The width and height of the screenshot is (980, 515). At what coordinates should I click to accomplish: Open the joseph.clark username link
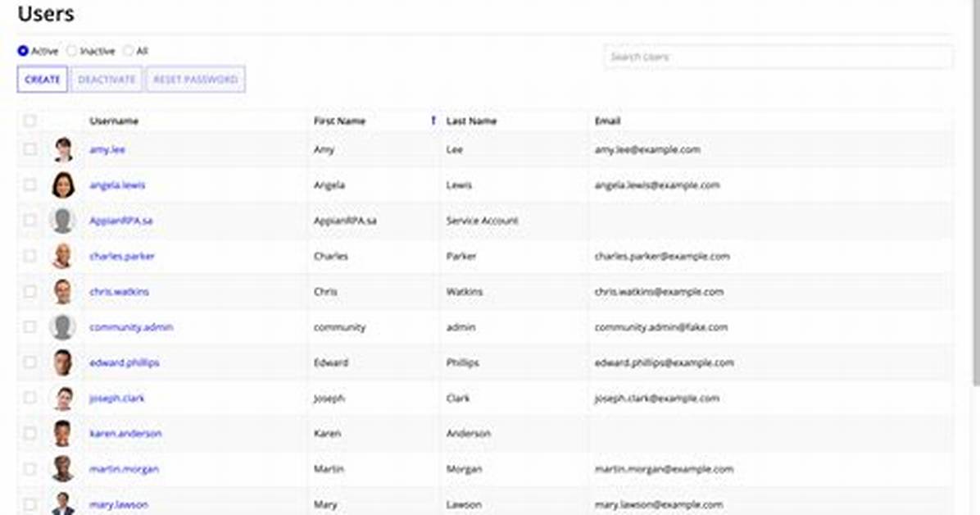116,398
